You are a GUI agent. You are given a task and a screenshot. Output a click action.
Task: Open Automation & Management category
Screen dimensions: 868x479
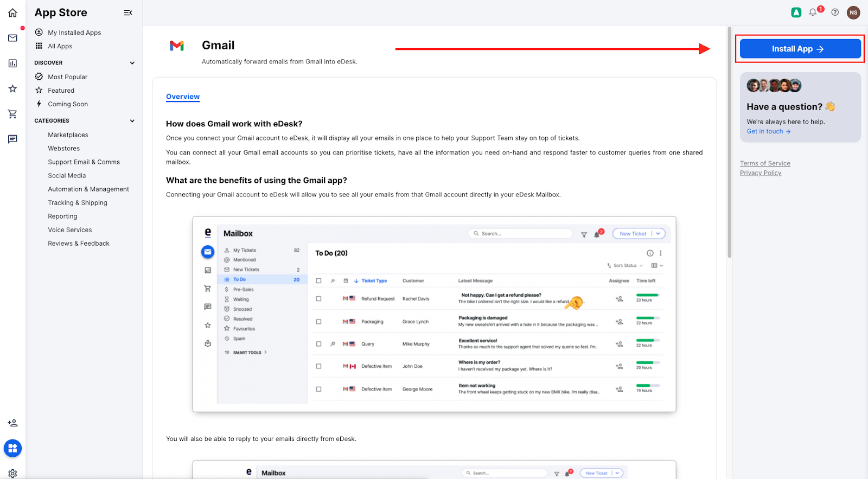[x=88, y=189]
